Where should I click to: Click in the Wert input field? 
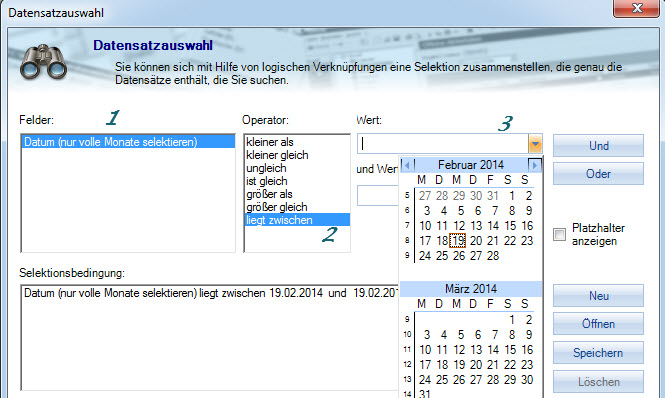pyautogui.click(x=443, y=144)
